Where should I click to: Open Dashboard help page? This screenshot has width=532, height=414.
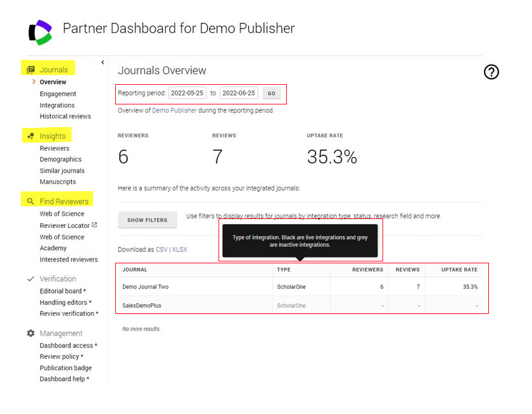point(64,379)
